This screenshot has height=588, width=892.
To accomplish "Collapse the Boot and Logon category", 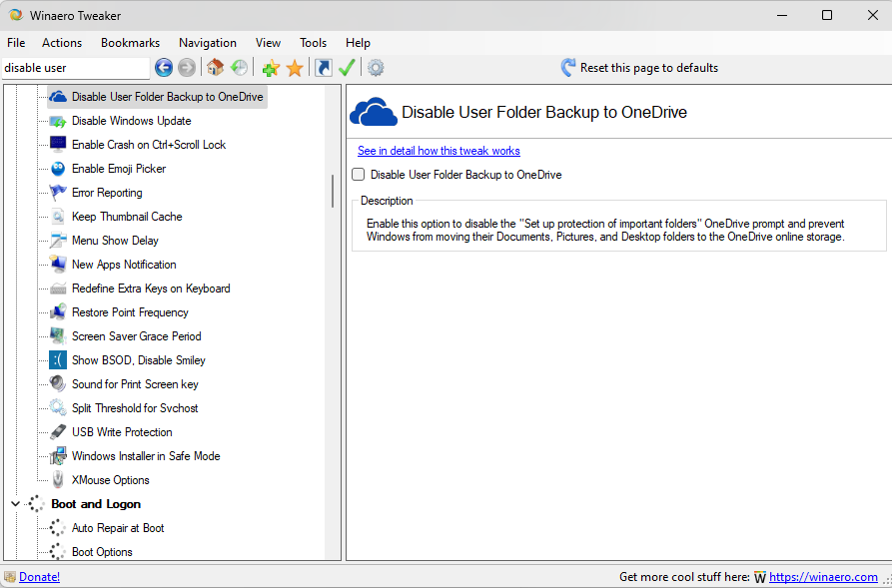I will click(15, 504).
